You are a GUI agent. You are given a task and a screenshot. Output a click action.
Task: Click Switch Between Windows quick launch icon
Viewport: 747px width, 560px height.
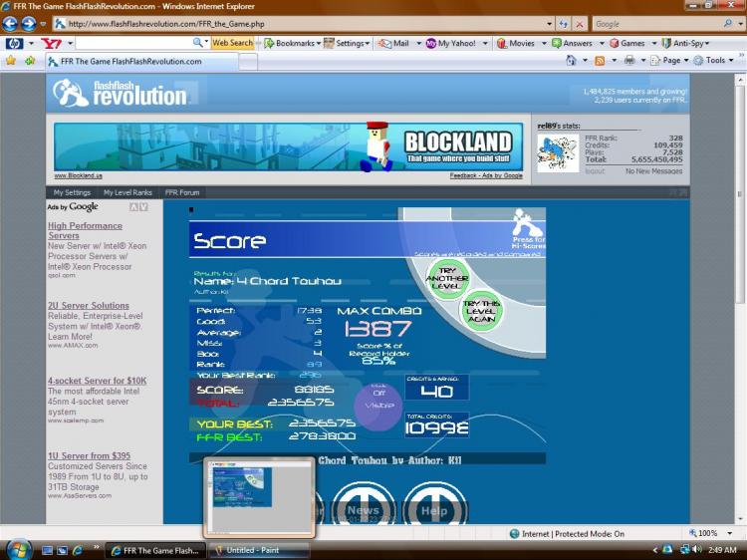coord(63,550)
